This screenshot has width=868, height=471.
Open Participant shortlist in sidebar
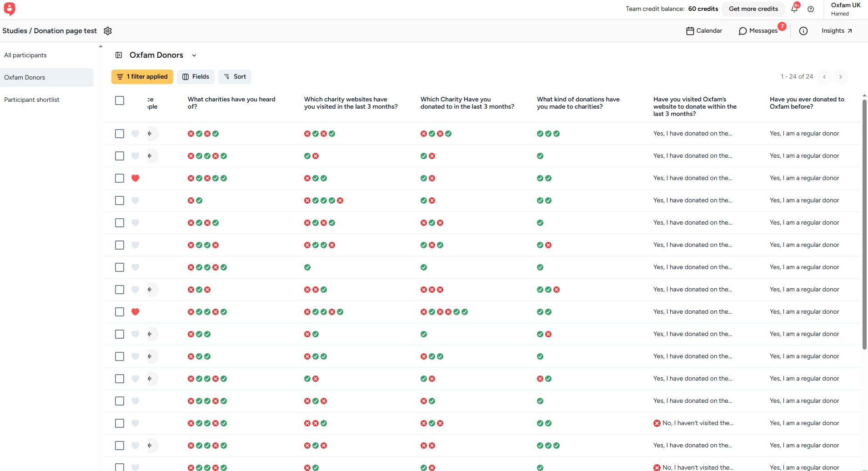(32, 100)
